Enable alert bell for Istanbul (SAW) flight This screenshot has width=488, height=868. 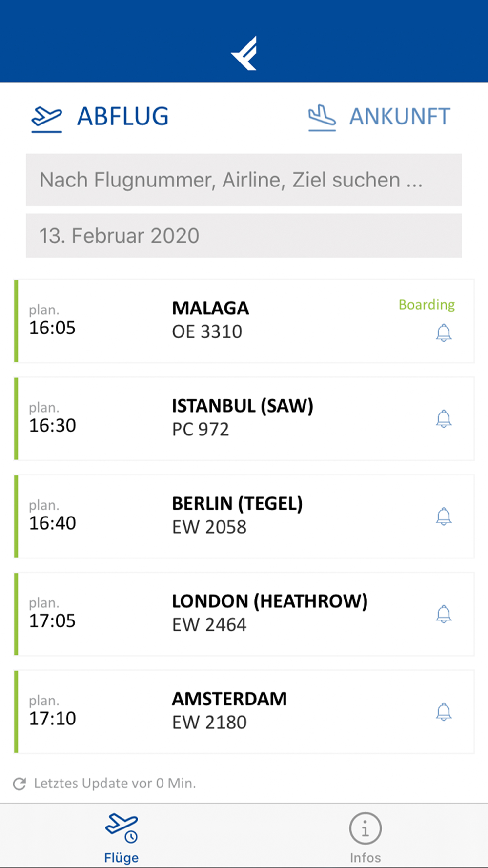point(443,419)
